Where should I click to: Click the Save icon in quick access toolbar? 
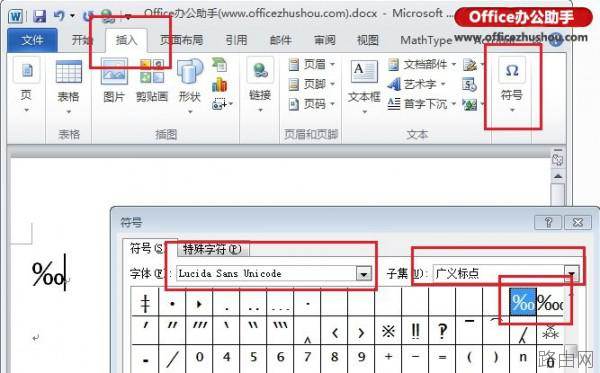[x=39, y=16]
